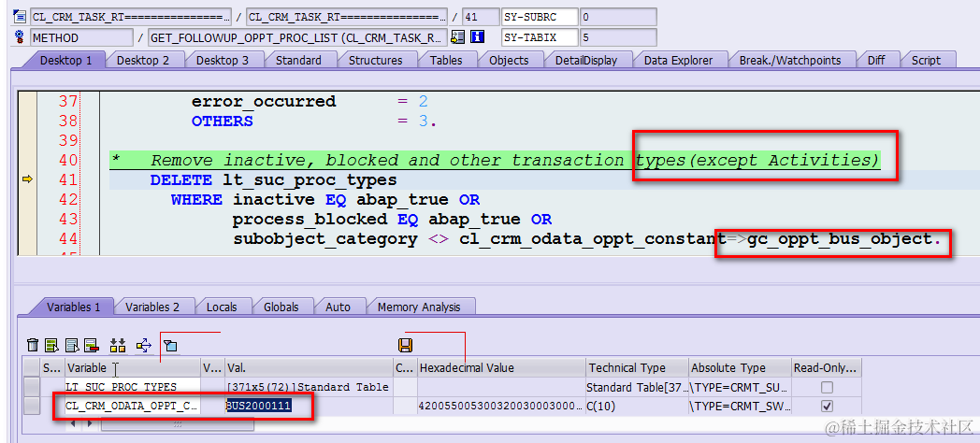This screenshot has height=443, width=980.
Task: Open the Structures tab
Action: point(375,60)
